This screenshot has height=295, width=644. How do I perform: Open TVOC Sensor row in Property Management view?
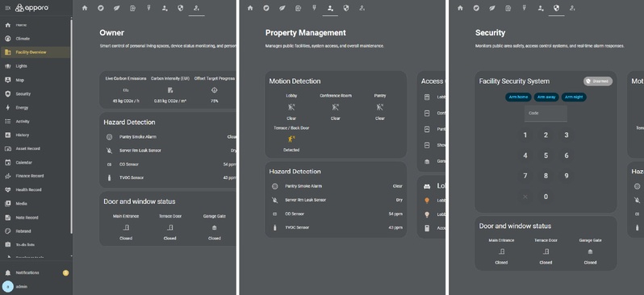coord(336,227)
